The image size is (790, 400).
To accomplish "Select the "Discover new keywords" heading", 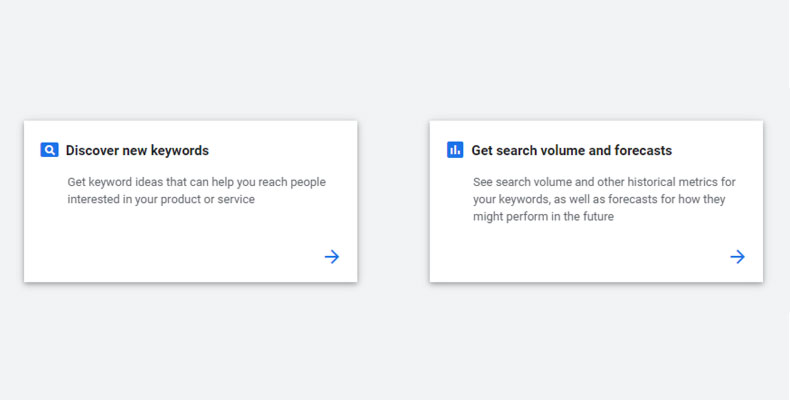I will tap(137, 151).
